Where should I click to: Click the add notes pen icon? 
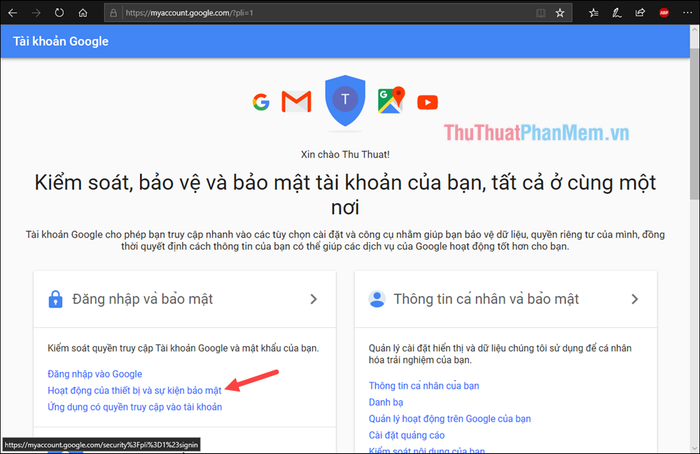click(617, 13)
